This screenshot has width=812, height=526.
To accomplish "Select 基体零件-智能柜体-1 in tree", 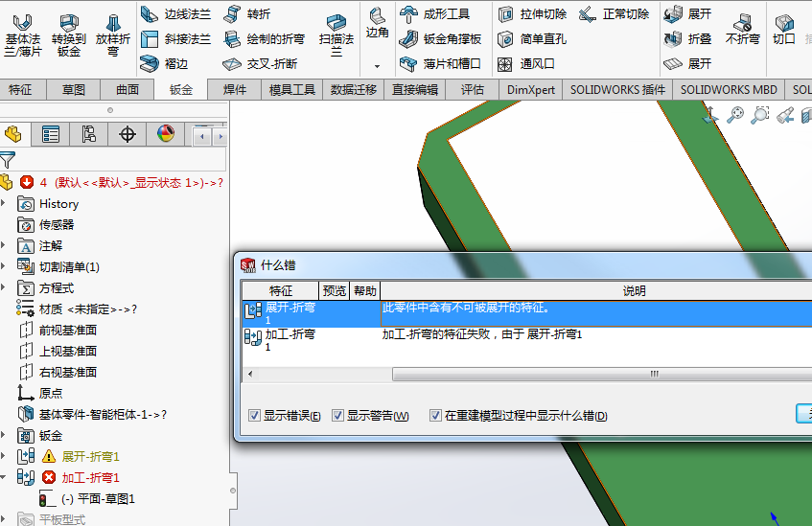I will pos(92,414).
